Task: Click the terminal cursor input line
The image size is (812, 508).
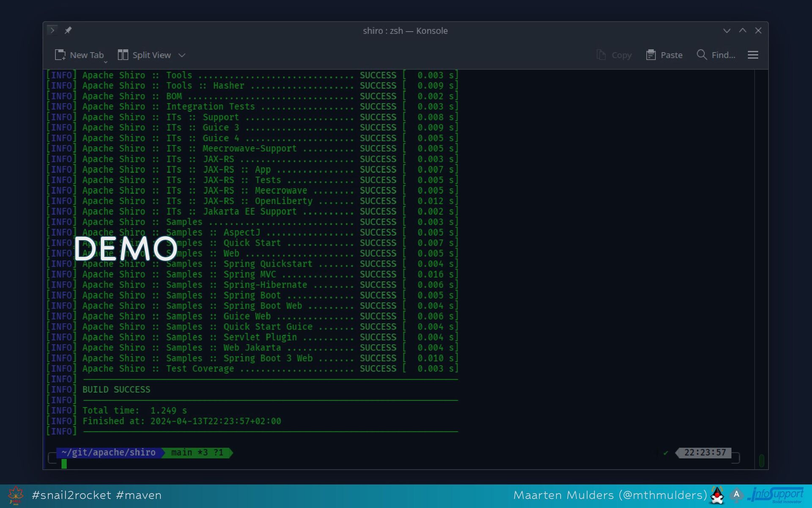Action: (x=64, y=464)
